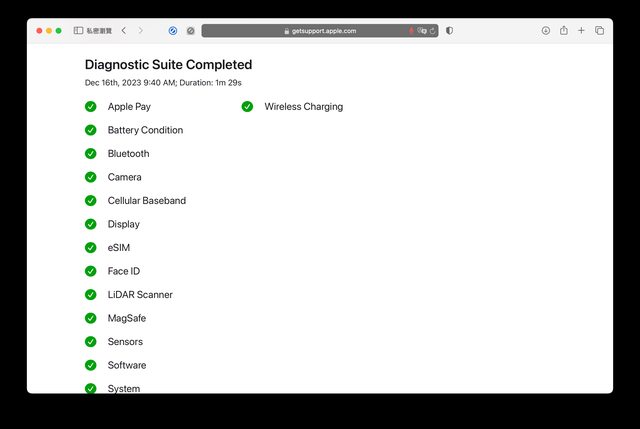This screenshot has height=429, width=640.
Task: Show the tab overview
Action: point(599,31)
